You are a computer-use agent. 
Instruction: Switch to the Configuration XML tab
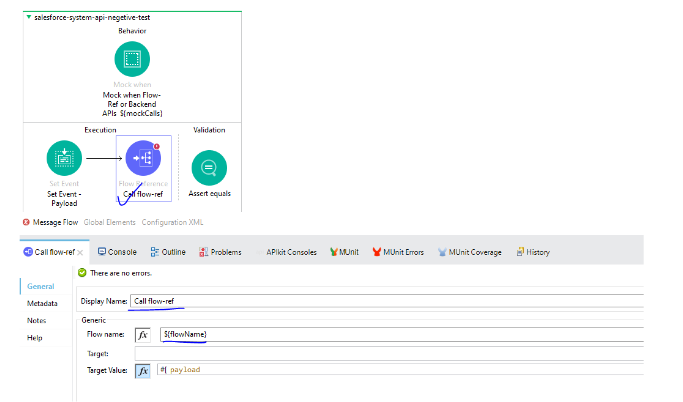172,222
